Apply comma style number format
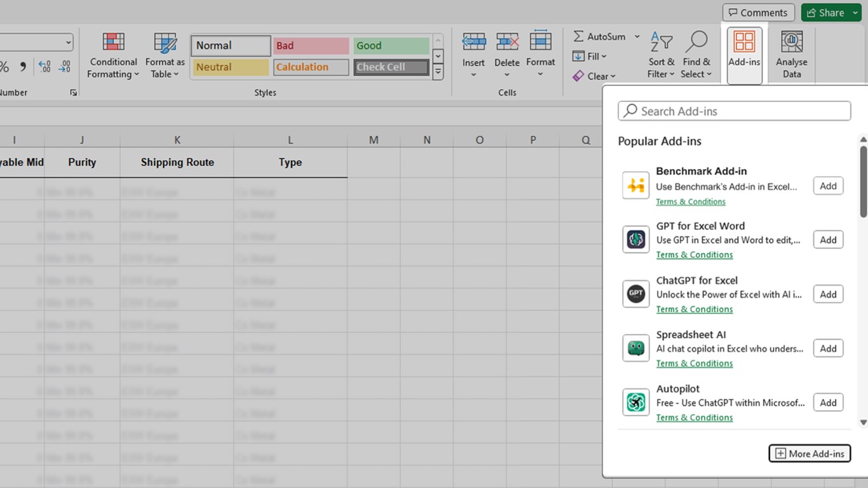The width and height of the screenshot is (868, 488). tap(23, 66)
